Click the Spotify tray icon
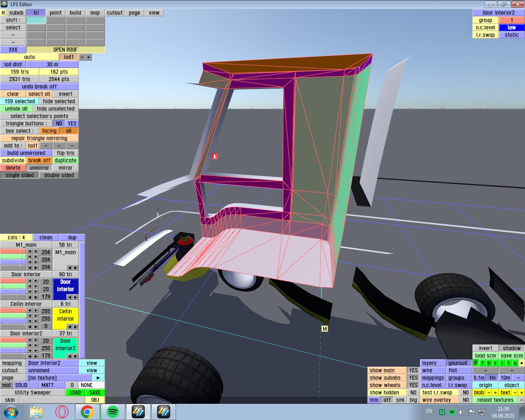 [x=452, y=412]
